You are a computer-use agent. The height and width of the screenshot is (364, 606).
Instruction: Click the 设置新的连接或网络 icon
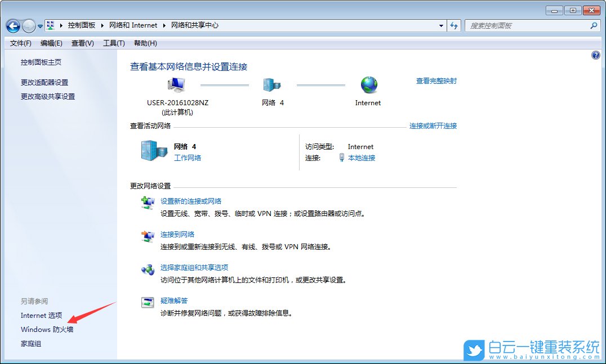[148, 203]
